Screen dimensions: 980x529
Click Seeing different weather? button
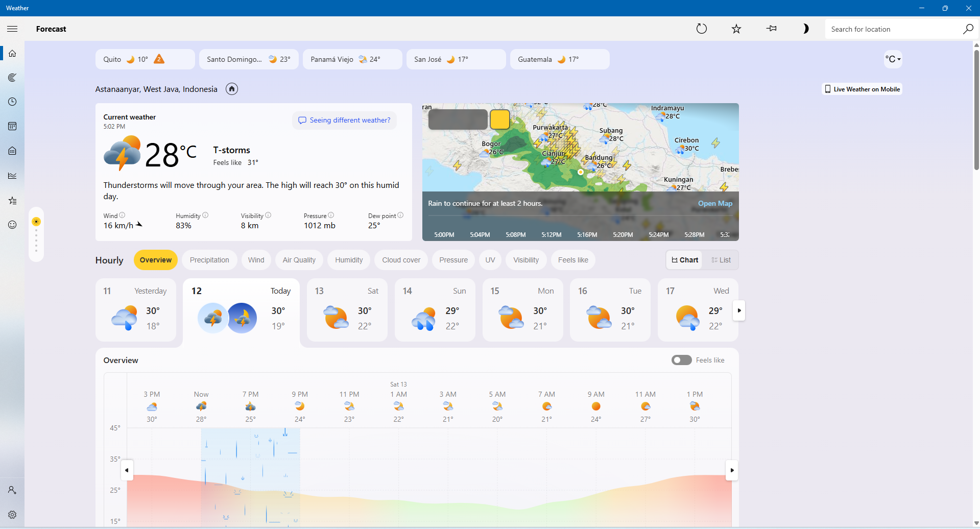click(x=344, y=121)
